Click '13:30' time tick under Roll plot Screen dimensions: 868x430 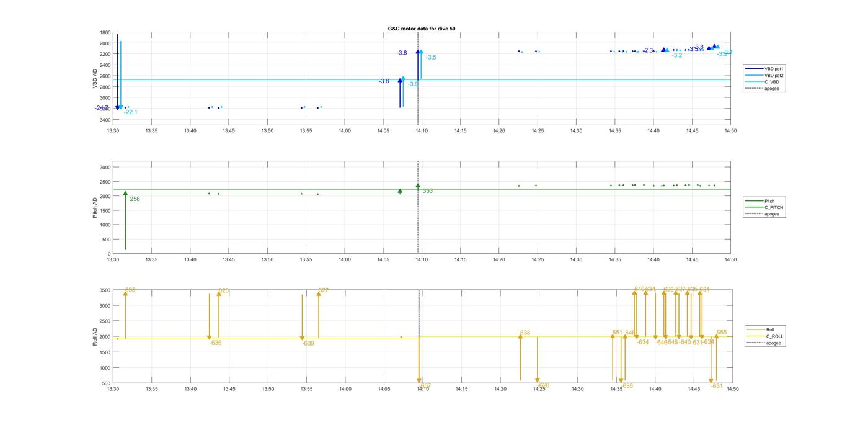click(x=113, y=389)
